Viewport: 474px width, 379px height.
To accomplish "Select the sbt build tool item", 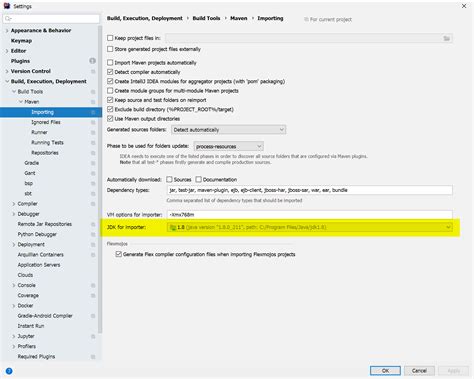I will pyautogui.click(x=28, y=194).
